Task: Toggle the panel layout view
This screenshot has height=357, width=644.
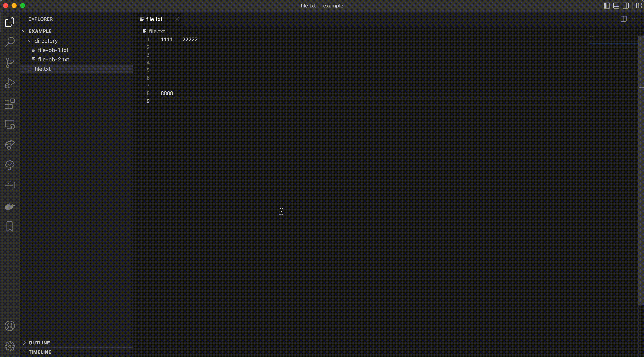Action: click(616, 5)
